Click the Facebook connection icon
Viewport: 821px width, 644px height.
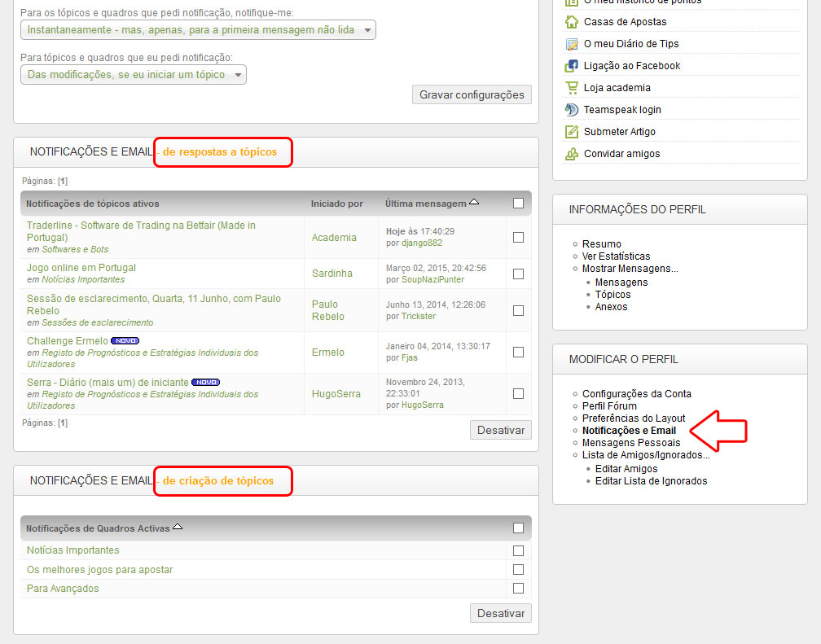pos(572,66)
